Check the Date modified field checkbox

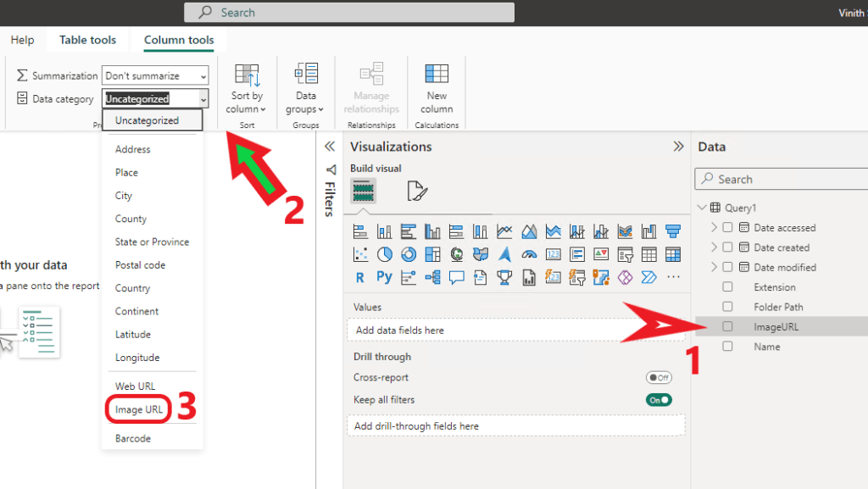(727, 267)
